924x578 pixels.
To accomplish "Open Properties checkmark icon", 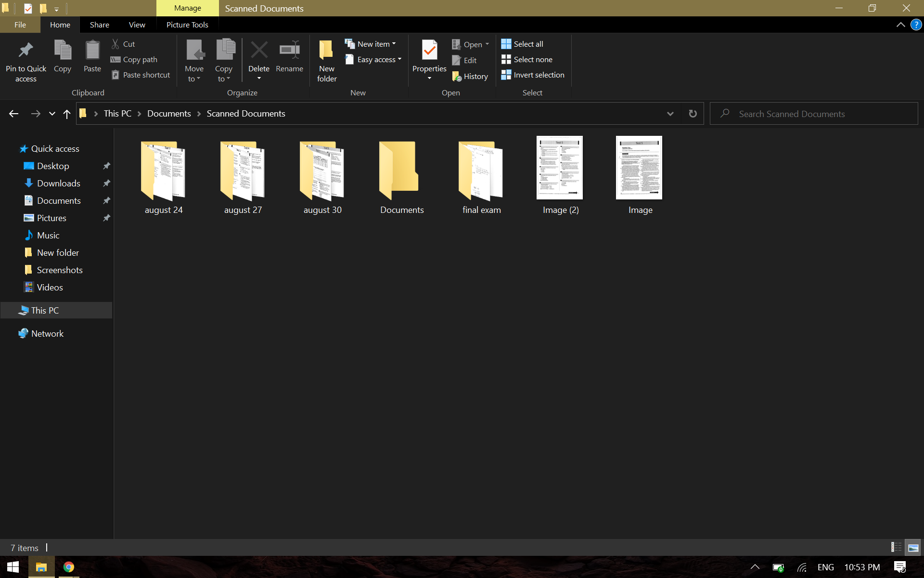I will (429, 50).
